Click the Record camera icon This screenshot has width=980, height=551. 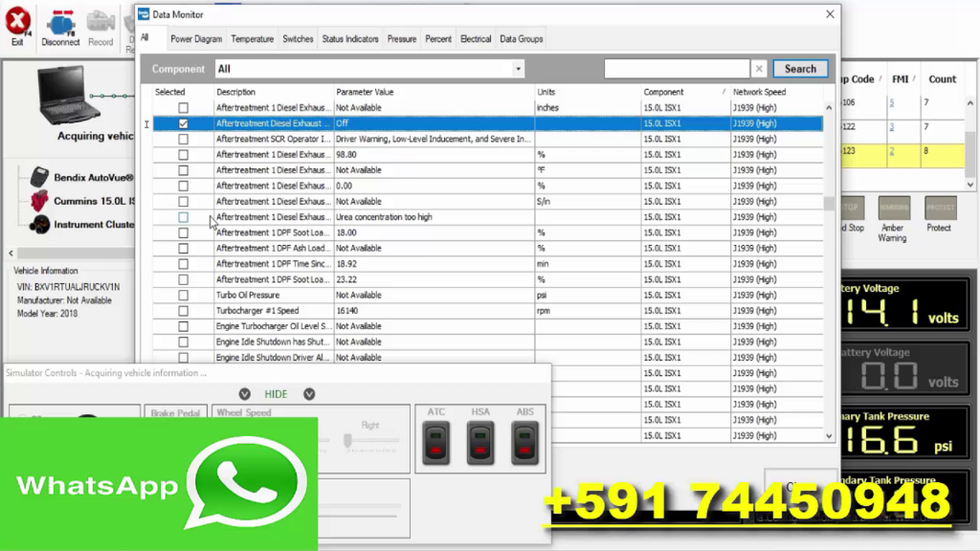point(101,23)
